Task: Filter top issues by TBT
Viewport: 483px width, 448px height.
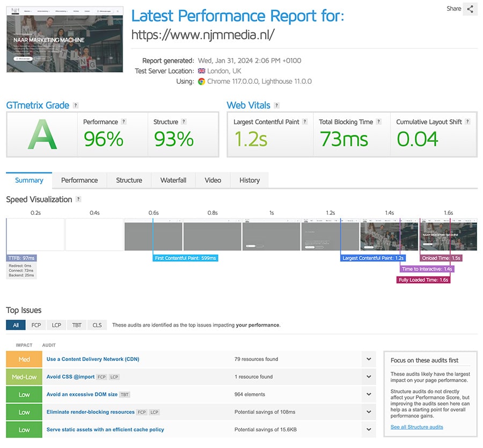Action: pyautogui.click(x=77, y=325)
